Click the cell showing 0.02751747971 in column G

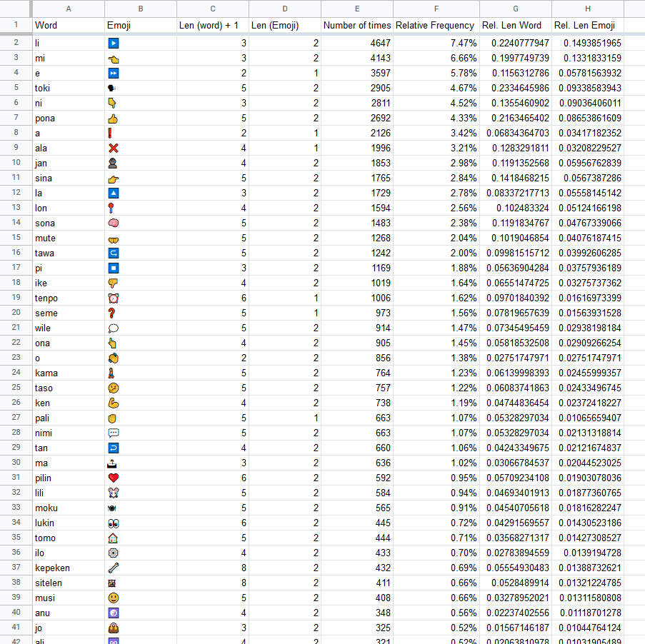click(516, 358)
